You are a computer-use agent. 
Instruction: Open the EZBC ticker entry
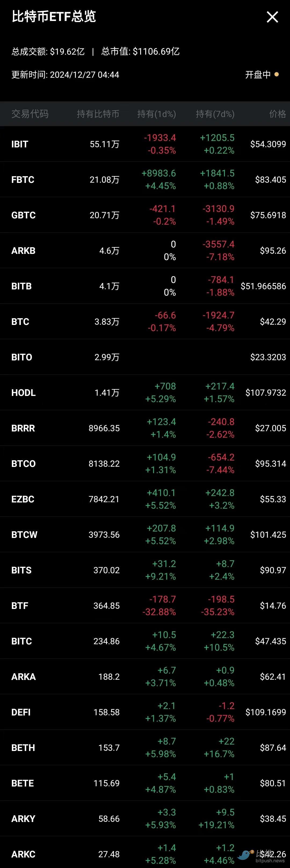tap(23, 499)
